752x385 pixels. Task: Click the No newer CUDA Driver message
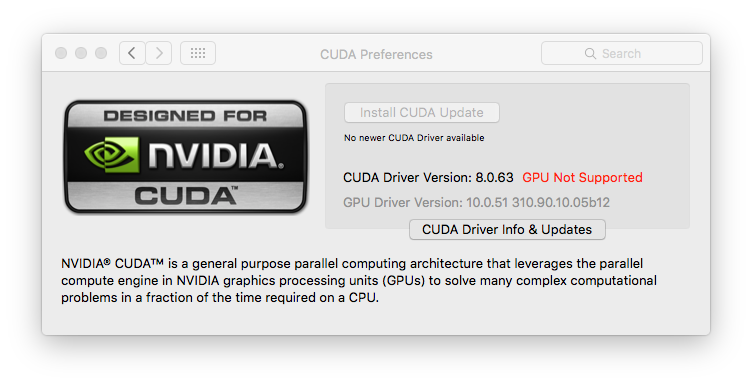point(414,138)
